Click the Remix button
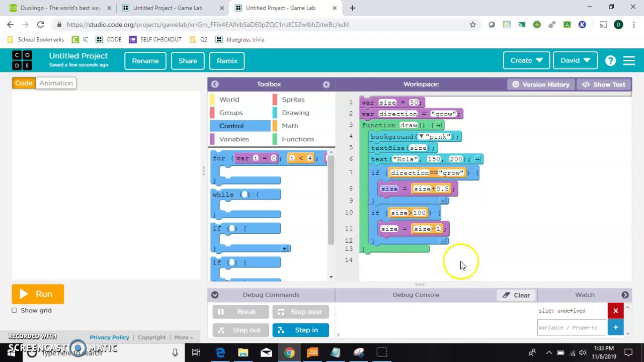Image resolution: width=644 pixels, height=362 pixels. (227, 61)
